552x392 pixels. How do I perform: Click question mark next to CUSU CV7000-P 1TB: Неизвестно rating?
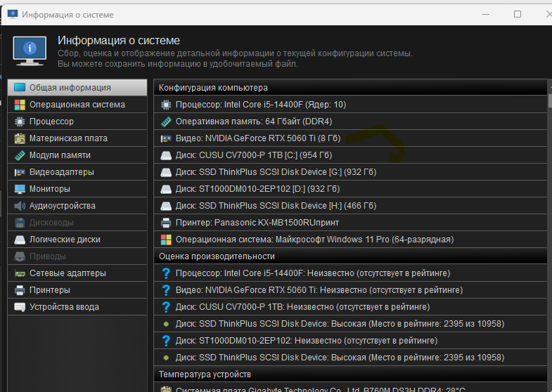click(x=166, y=307)
